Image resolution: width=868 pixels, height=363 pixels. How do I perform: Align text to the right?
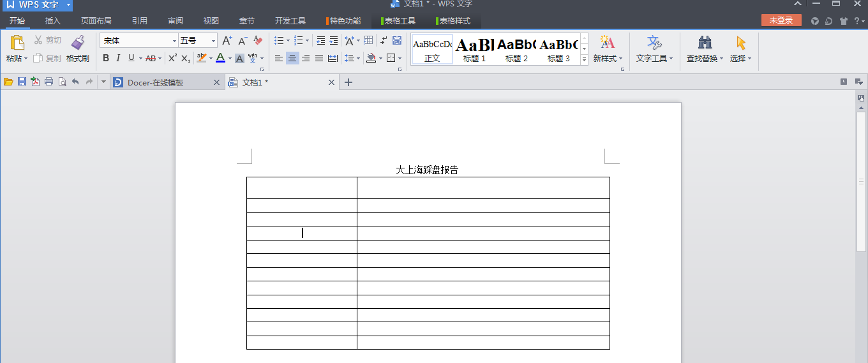point(306,58)
